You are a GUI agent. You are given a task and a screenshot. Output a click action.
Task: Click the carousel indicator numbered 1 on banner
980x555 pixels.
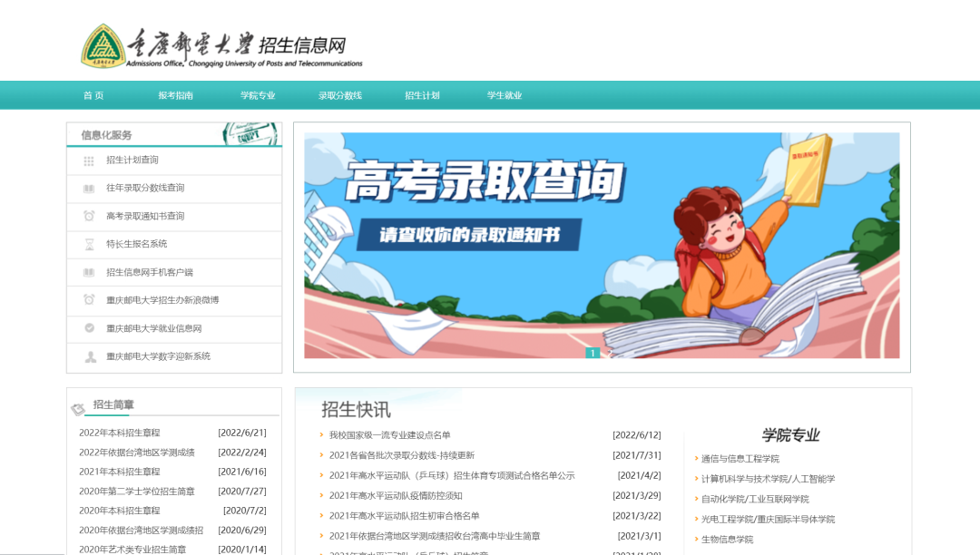tap(593, 354)
